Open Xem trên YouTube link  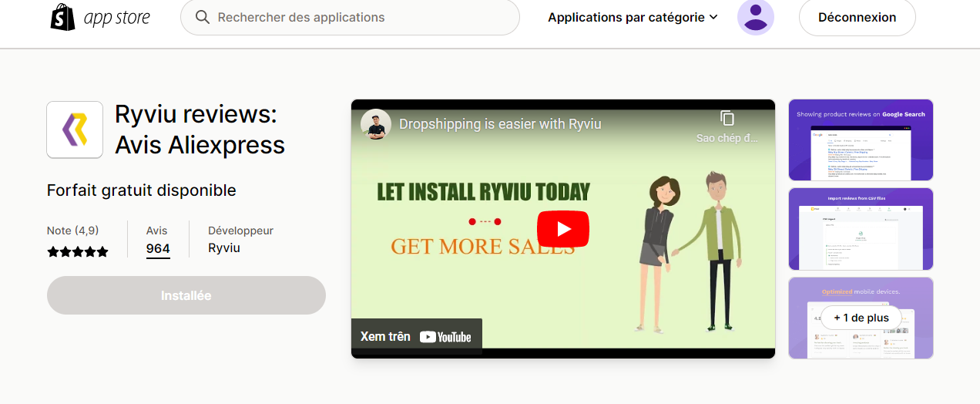click(x=416, y=337)
